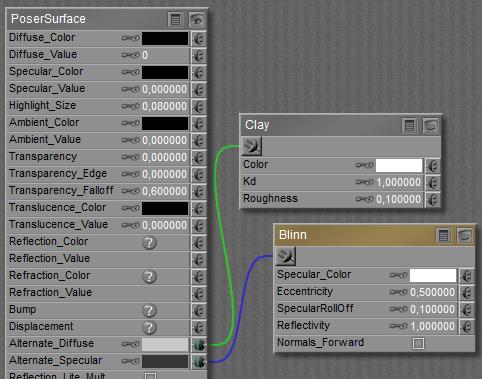This screenshot has width=482, height=379.
Task: Edit the Blinn Eccentricity value 0,500000
Action: pos(433,293)
